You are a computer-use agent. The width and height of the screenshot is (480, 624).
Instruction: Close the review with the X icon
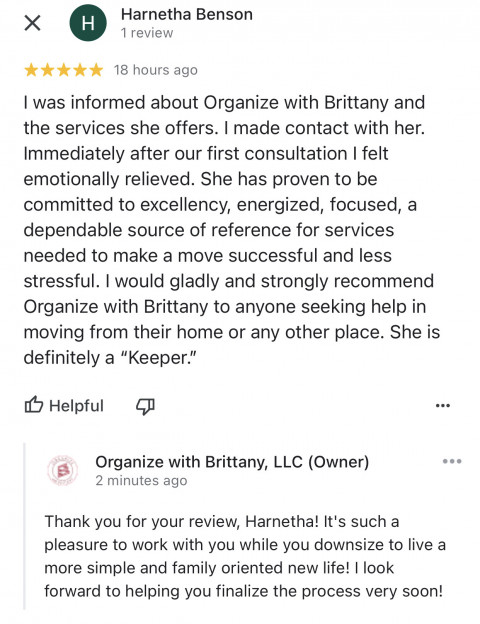(x=32, y=23)
